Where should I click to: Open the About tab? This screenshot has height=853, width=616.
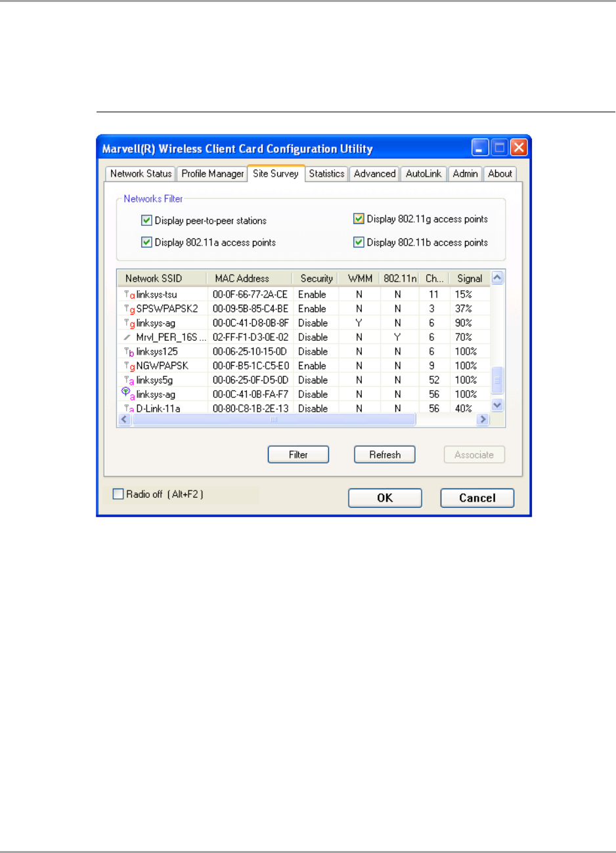(x=500, y=174)
